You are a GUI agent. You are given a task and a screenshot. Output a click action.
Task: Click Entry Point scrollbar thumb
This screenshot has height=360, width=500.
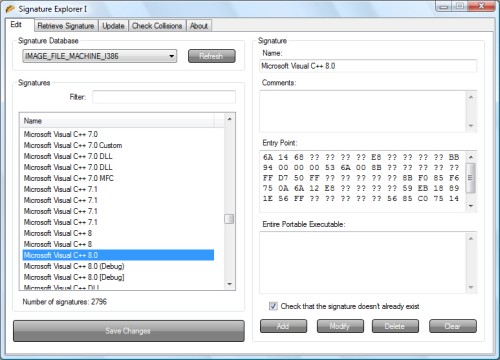[470, 178]
